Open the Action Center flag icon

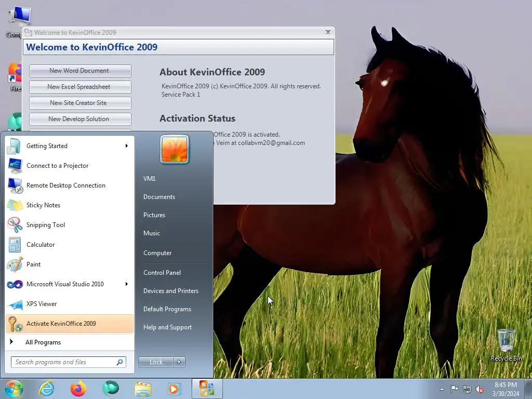(454, 389)
